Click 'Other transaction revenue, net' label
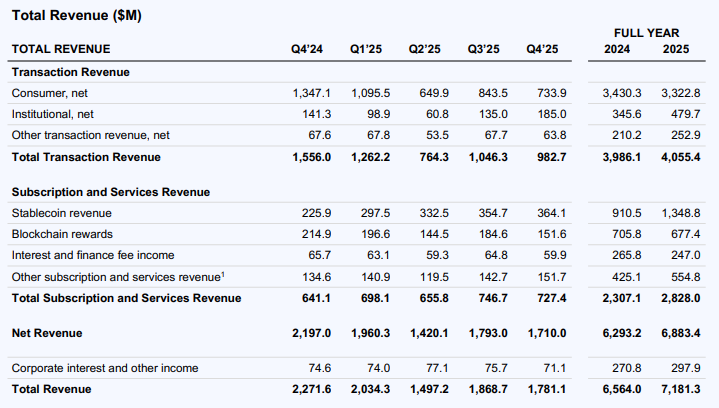The width and height of the screenshot is (719, 408). point(91,135)
